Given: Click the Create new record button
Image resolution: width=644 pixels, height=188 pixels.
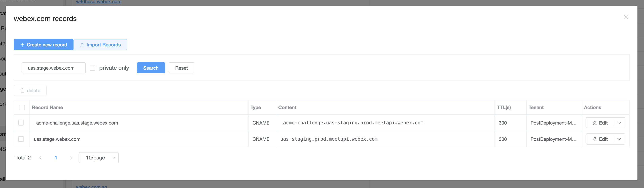Looking at the screenshot, I should 44,45.
